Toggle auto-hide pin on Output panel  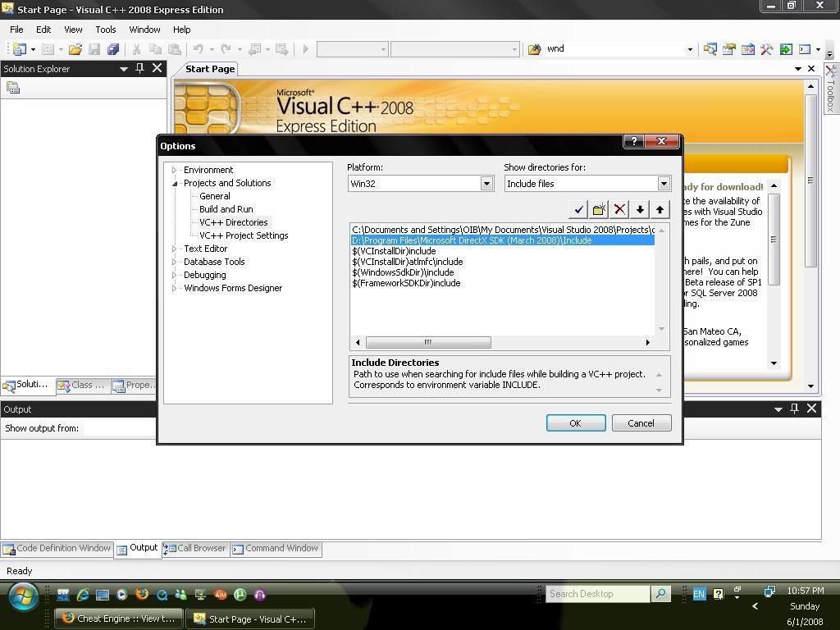(794, 409)
